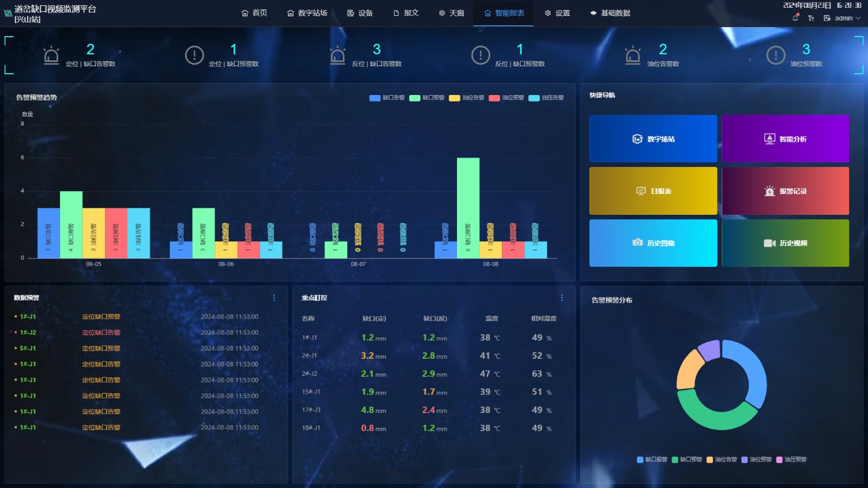Click the platform logo icon

[x=8, y=13]
